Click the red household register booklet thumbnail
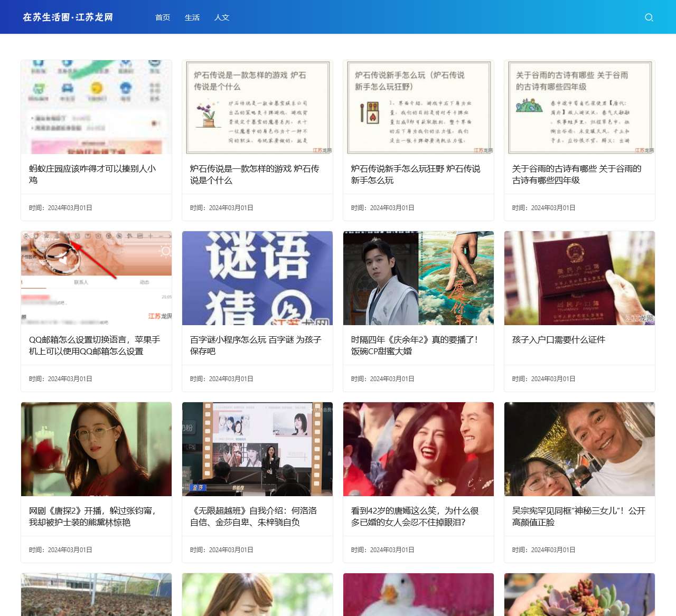This screenshot has height=616, width=676. click(x=579, y=278)
